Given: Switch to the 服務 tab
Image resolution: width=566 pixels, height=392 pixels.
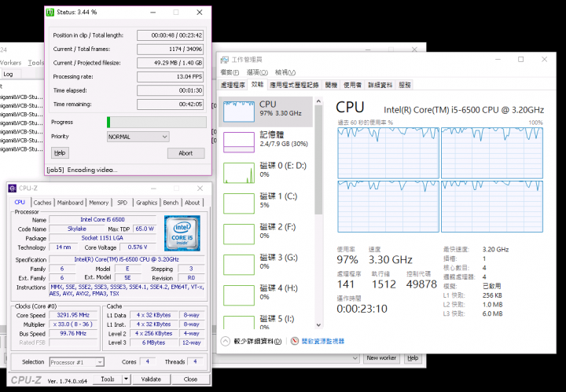Looking at the screenshot, I should 405,85.
